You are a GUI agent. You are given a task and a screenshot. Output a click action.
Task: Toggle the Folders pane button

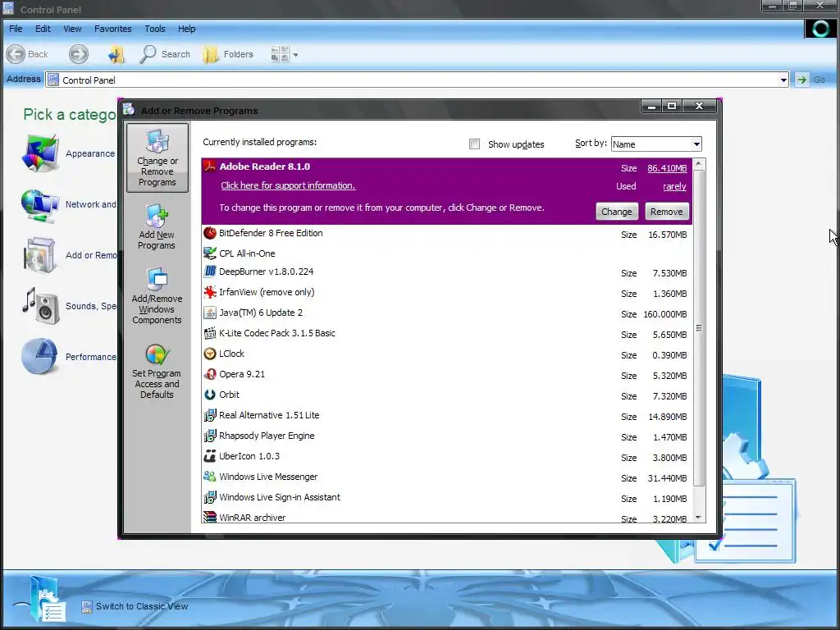click(x=228, y=54)
